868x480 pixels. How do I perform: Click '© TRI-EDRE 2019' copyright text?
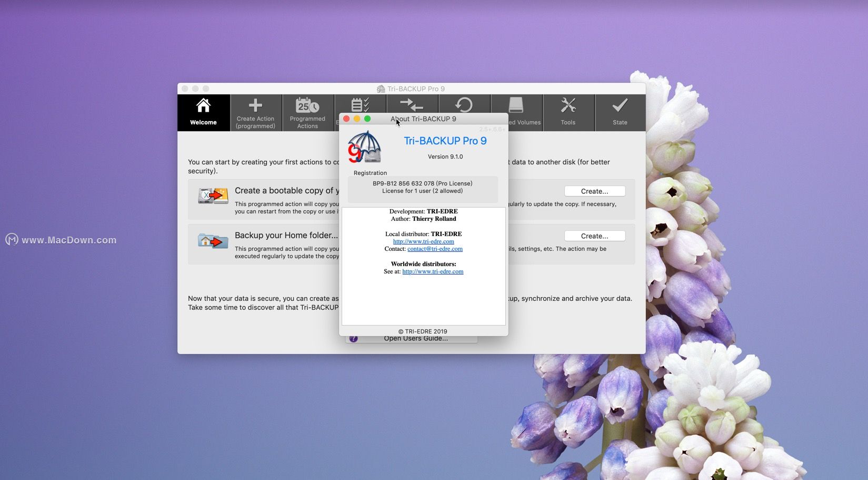coord(423,331)
